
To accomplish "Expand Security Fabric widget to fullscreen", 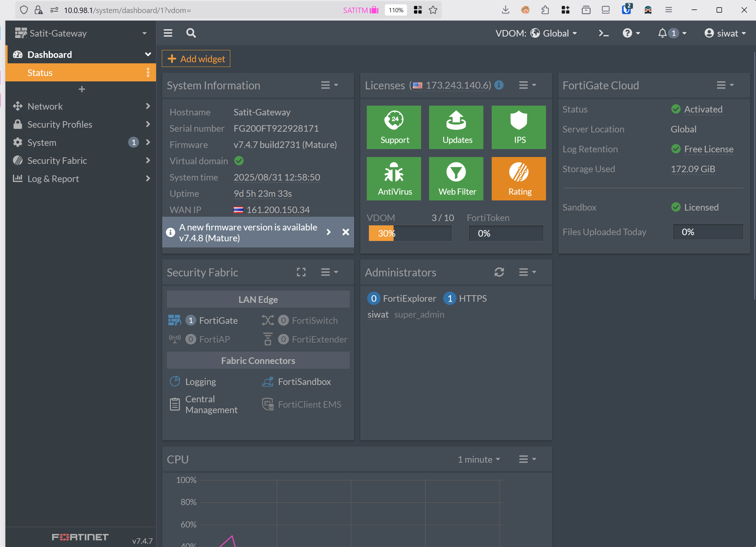I will pos(301,272).
